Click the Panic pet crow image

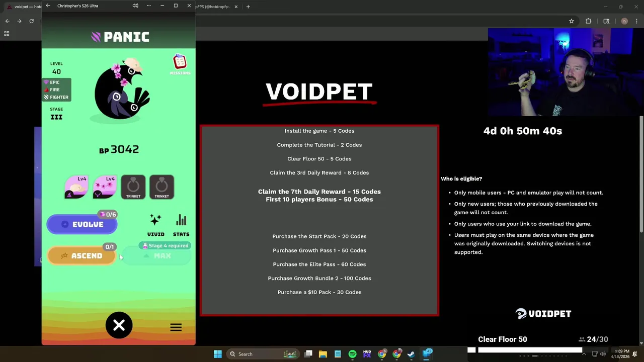point(122,89)
